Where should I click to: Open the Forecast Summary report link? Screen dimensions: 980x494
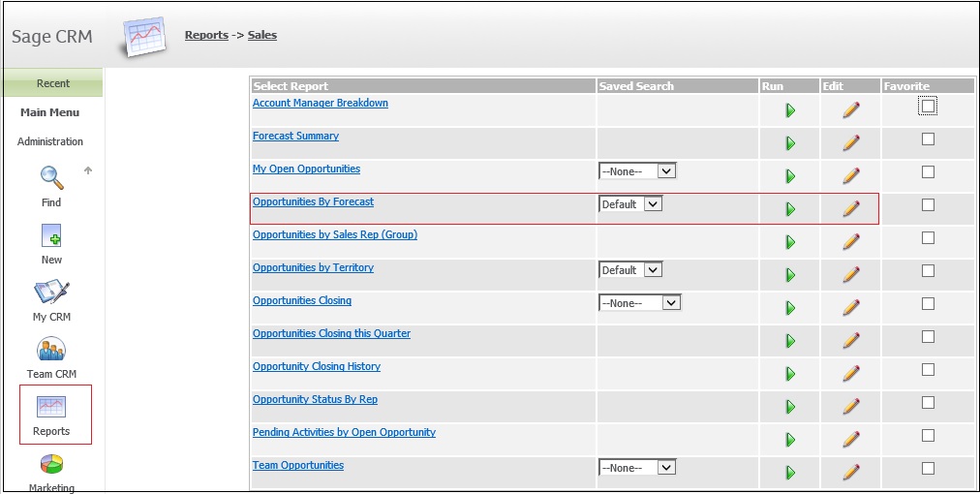tap(295, 136)
